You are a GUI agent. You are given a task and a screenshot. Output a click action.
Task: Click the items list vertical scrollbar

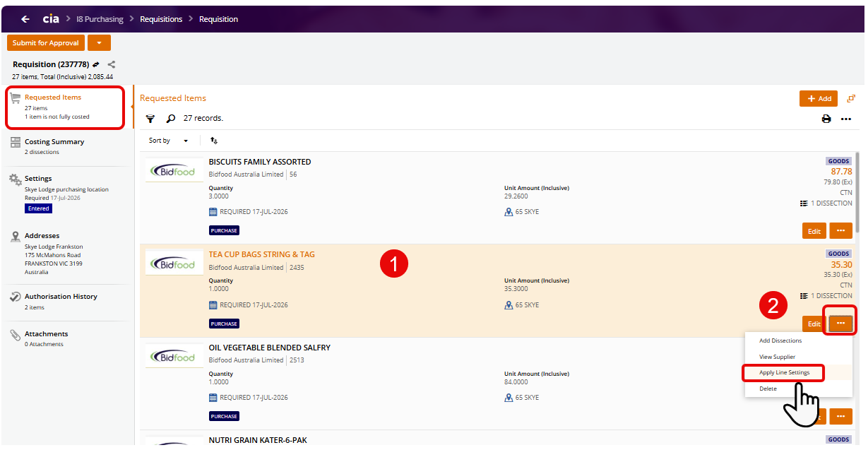point(858,192)
